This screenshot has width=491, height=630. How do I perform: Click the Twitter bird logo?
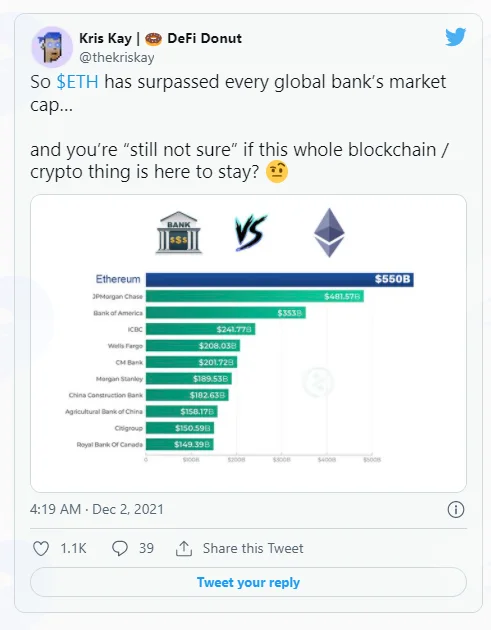coord(456,37)
